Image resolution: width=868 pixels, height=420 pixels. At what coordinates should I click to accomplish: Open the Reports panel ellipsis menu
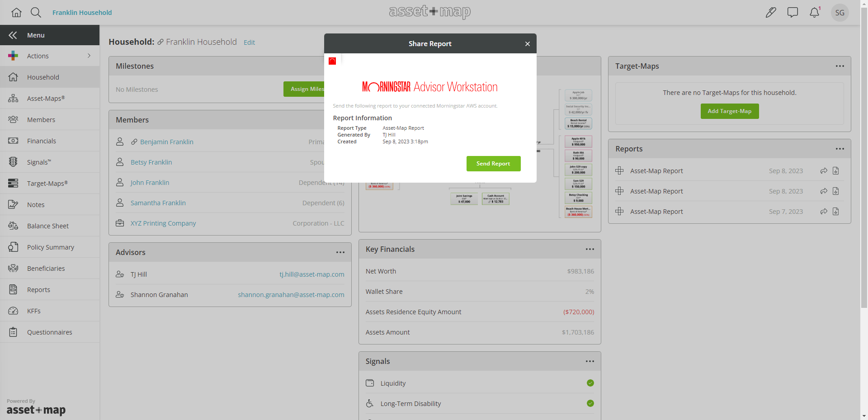(840, 148)
